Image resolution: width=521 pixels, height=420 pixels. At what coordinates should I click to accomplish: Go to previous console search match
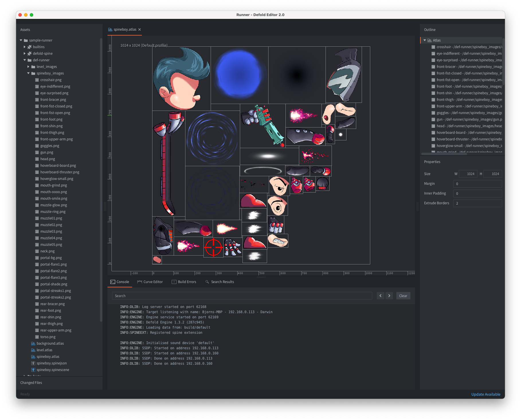[x=380, y=296]
